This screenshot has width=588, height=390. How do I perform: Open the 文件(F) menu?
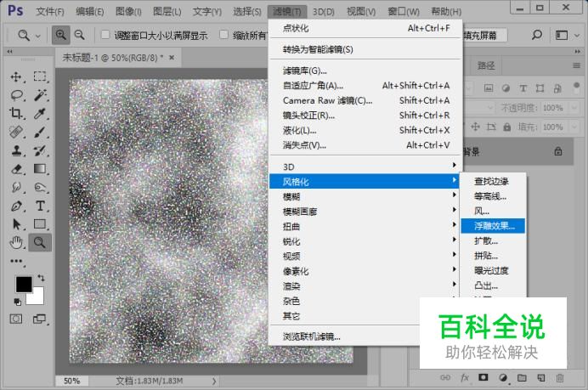[50, 11]
